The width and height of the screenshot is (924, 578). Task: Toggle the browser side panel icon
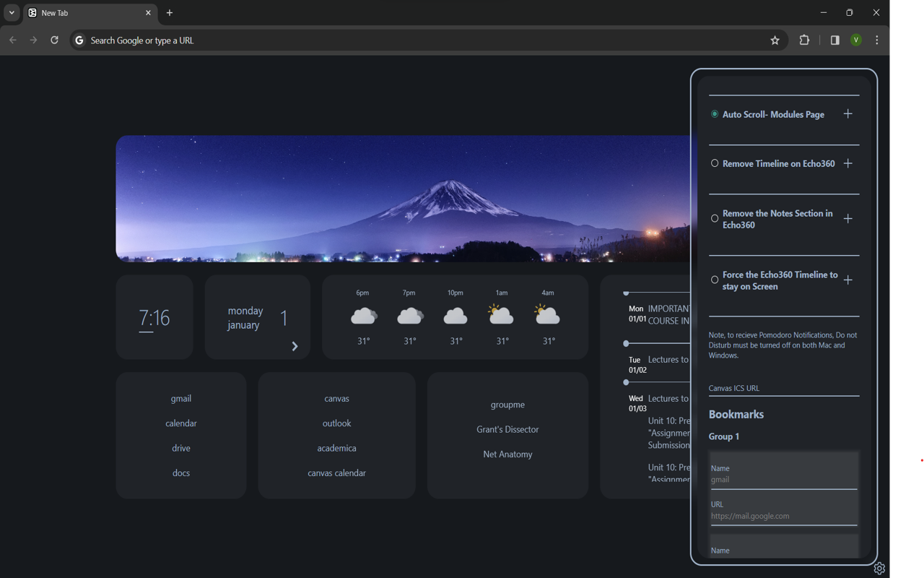(834, 40)
